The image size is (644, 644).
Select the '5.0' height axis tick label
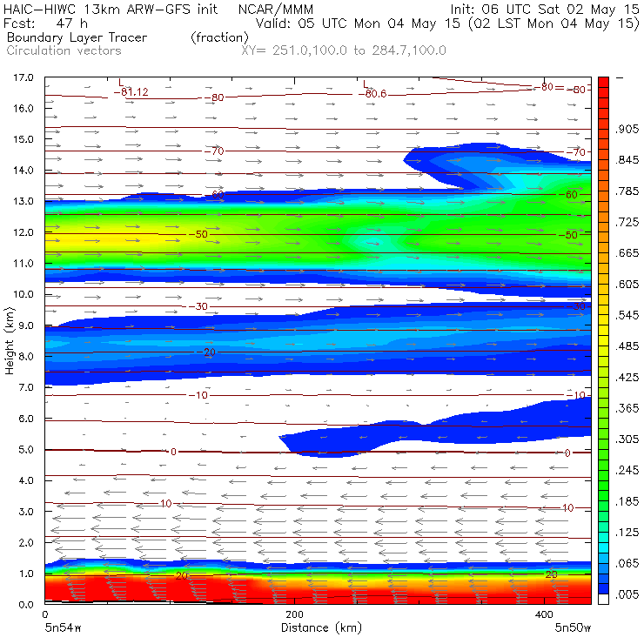click(26, 450)
